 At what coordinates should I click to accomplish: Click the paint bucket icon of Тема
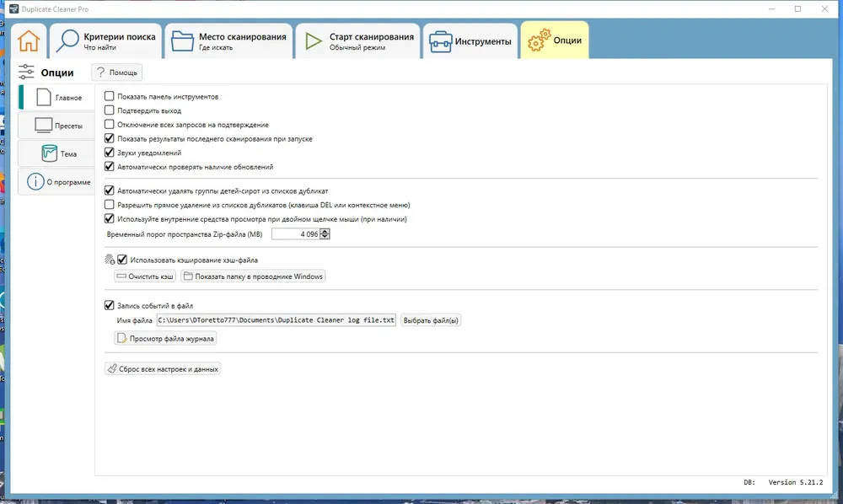(x=49, y=153)
